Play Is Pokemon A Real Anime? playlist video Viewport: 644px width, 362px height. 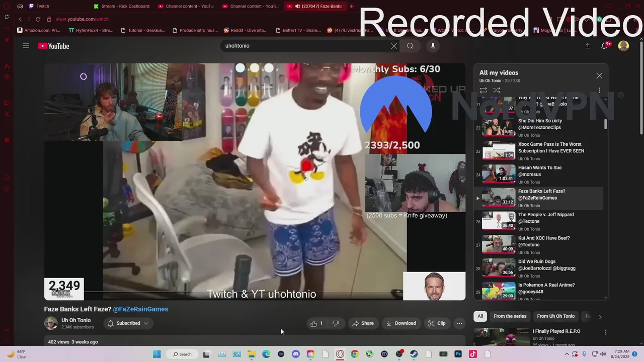point(538,292)
